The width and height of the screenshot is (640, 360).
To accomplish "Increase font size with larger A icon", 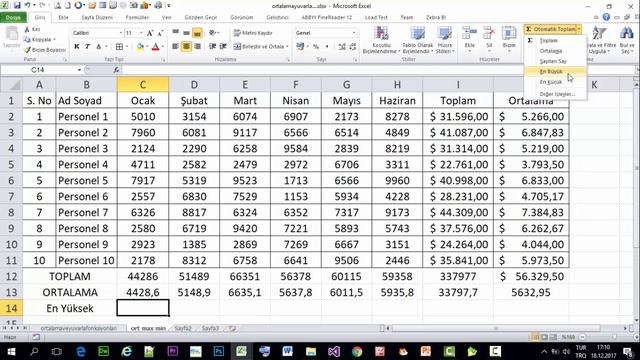I will pos(150,33).
